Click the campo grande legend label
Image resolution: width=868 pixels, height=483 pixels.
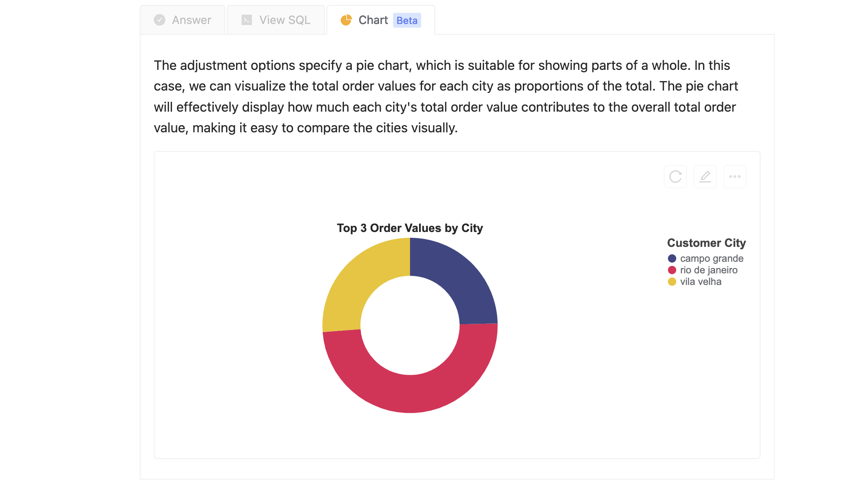(x=712, y=258)
